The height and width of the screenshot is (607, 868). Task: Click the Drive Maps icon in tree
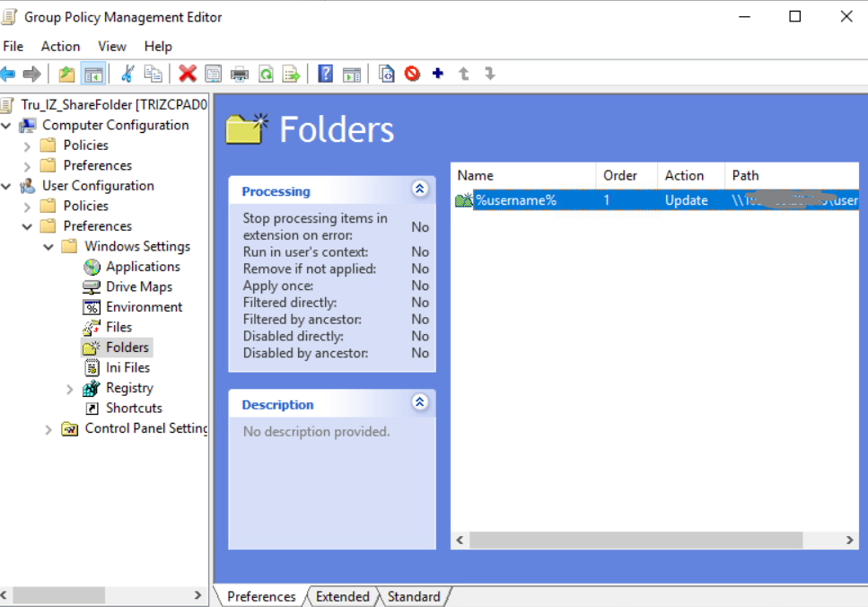click(x=92, y=286)
